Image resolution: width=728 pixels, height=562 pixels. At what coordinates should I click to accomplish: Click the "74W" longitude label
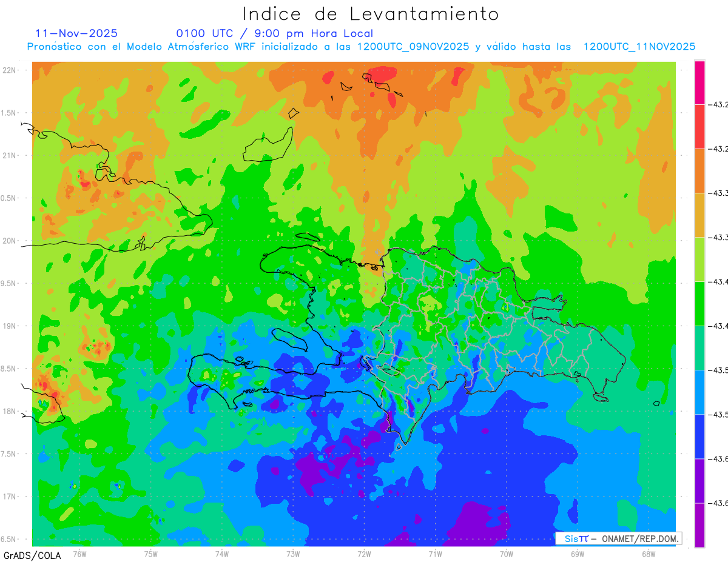pos(221,554)
